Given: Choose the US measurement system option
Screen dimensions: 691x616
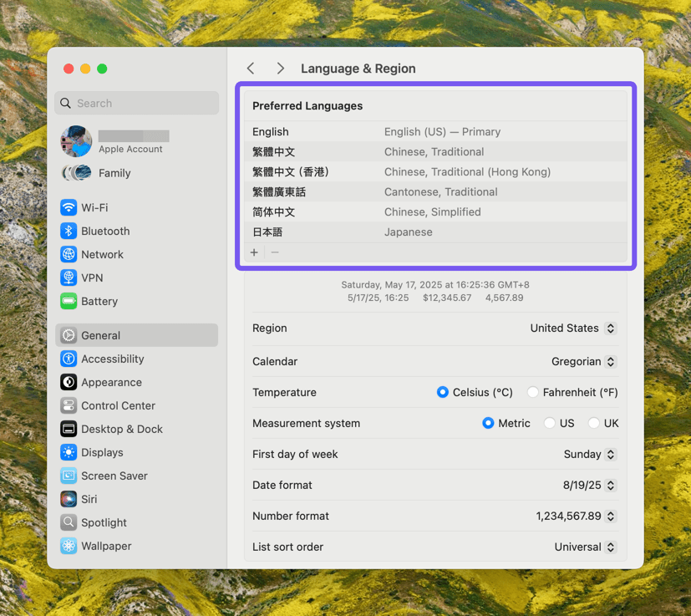Looking at the screenshot, I should pyautogui.click(x=550, y=423).
